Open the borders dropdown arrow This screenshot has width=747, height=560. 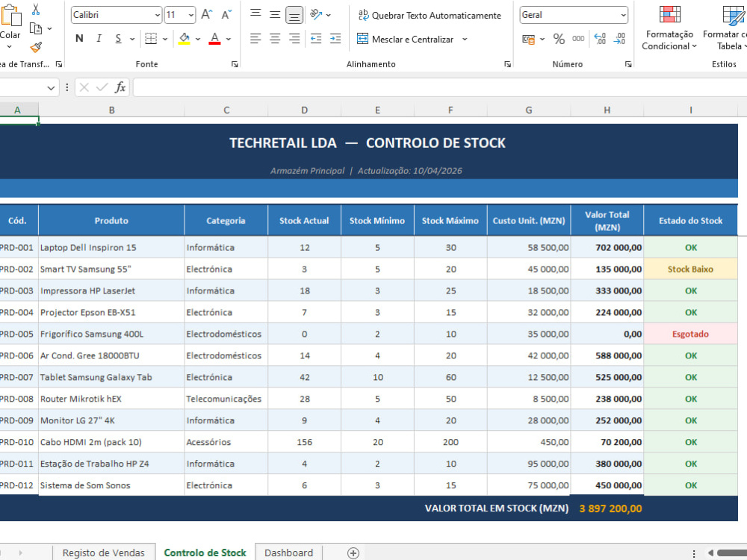165,39
